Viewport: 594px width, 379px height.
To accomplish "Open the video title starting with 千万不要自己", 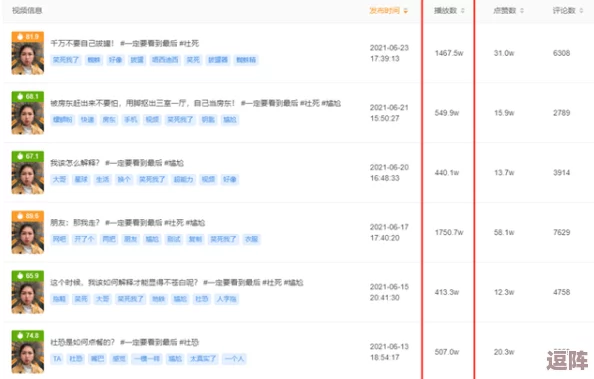I will click(x=125, y=44).
